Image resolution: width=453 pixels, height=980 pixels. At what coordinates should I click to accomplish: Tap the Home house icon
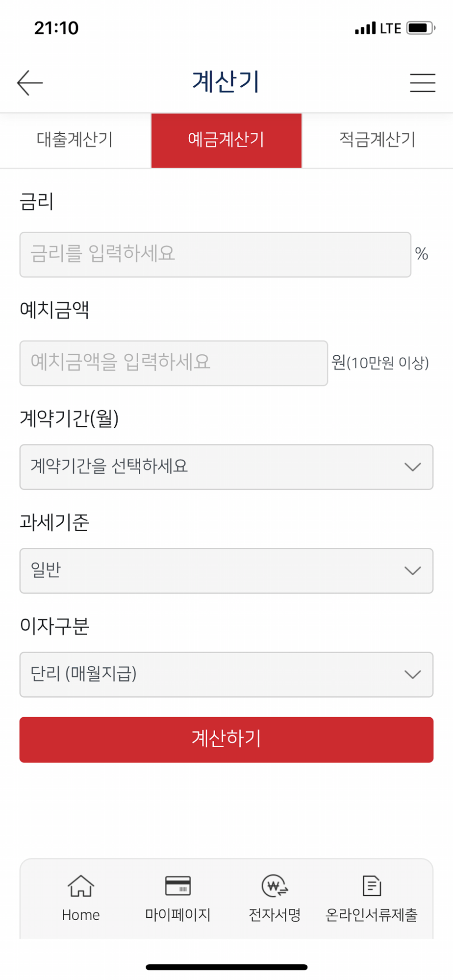[x=81, y=886]
